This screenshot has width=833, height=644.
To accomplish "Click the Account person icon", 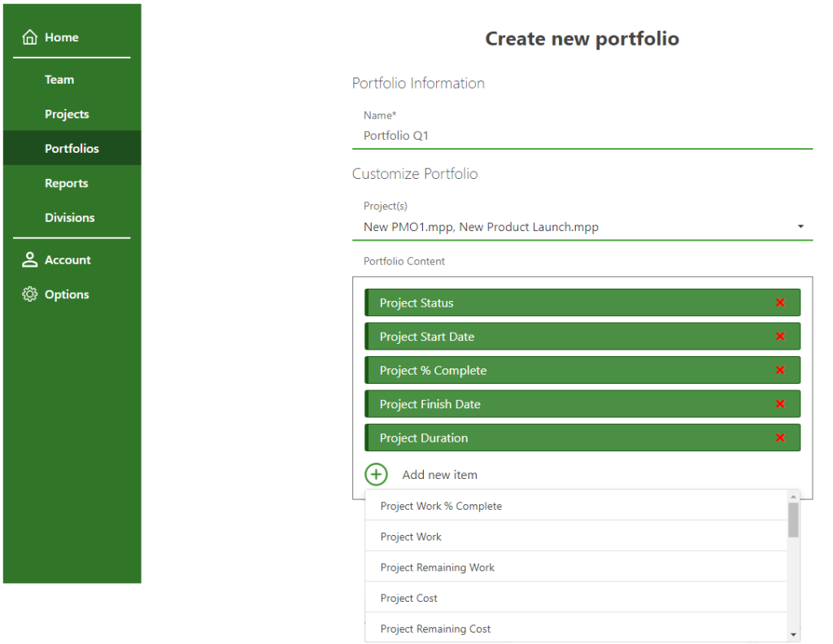I will tap(29, 259).
